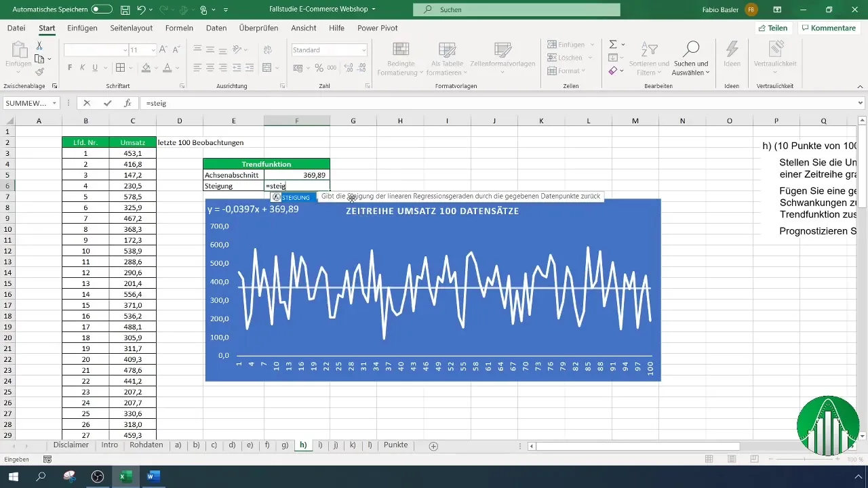Image resolution: width=868 pixels, height=488 pixels.
Task: Toggle Bold (F) formatting
Action: 70,68
